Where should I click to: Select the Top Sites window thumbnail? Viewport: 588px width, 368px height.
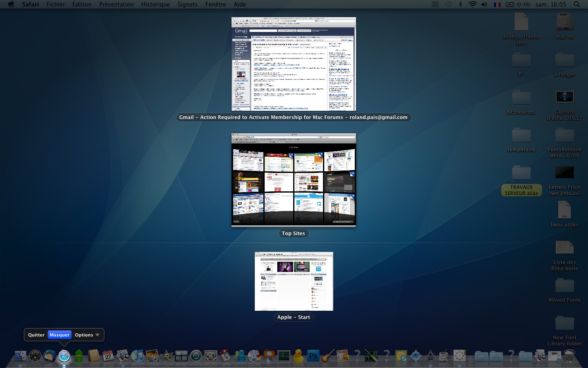(x=294, y=180)
